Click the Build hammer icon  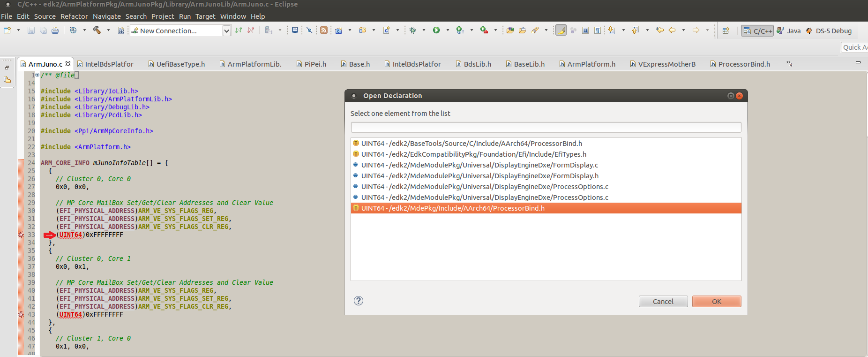click(x=97, y=30)
